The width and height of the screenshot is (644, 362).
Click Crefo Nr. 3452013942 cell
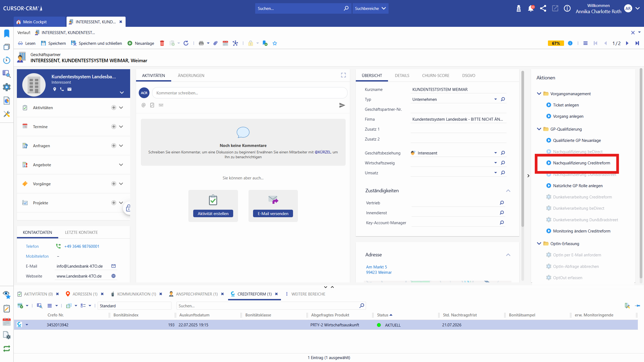[x=57, y=325]
